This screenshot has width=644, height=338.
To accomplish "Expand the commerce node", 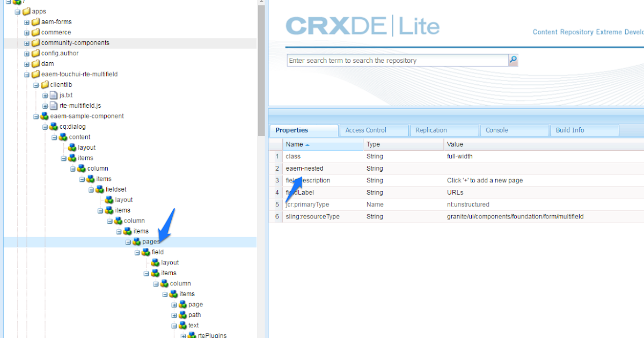I will coord(26,32).
